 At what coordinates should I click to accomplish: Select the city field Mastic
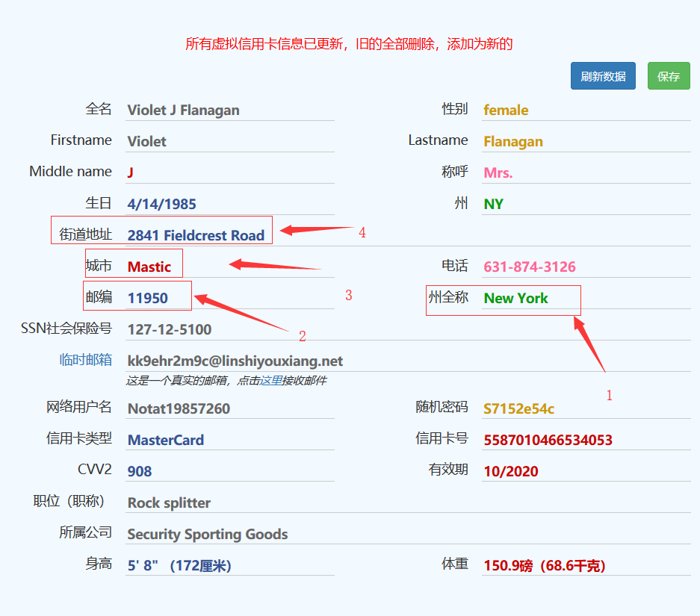230,267
